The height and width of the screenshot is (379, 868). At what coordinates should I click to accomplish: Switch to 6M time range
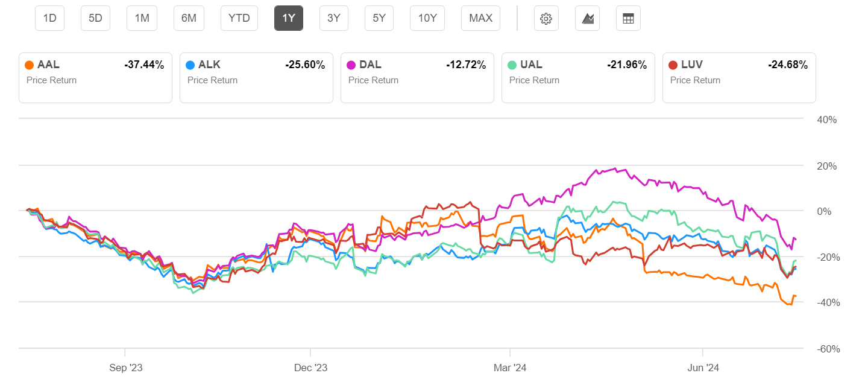tap(189, 18)
